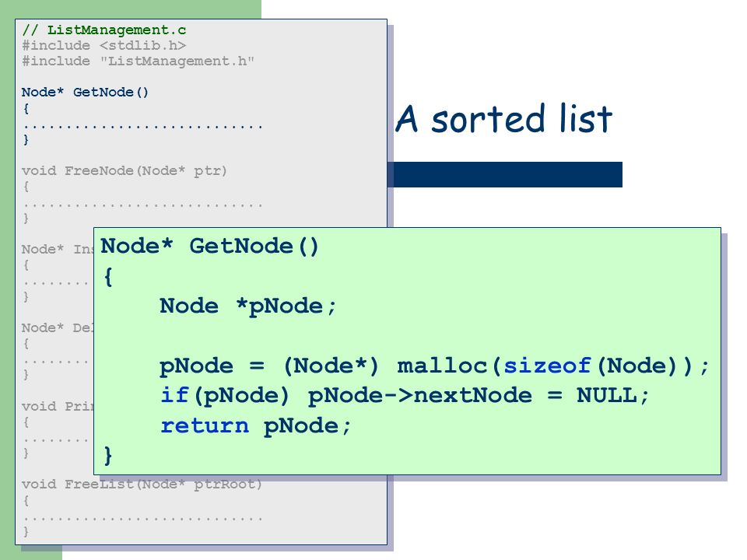This screenshot has width=747, height=560.
Task: Click the '#include "ListManagement.h"' line
Action: click(x=139, y=61)
